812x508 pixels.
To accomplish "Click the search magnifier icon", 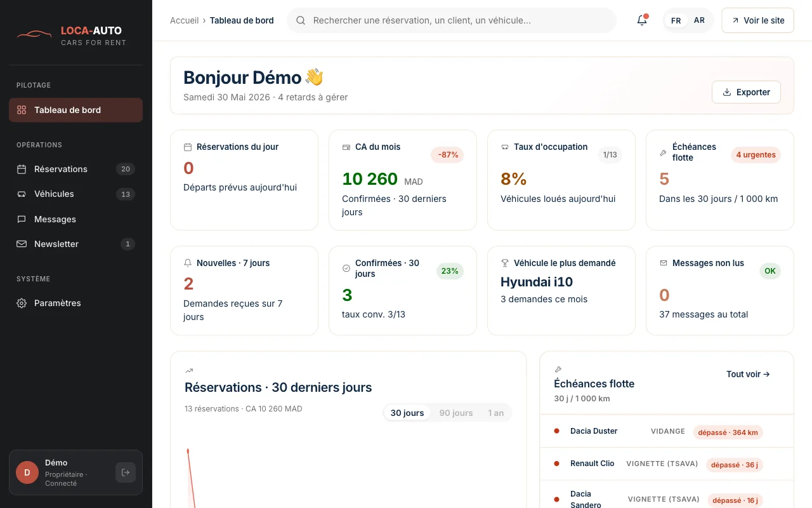I will [301, 20].
